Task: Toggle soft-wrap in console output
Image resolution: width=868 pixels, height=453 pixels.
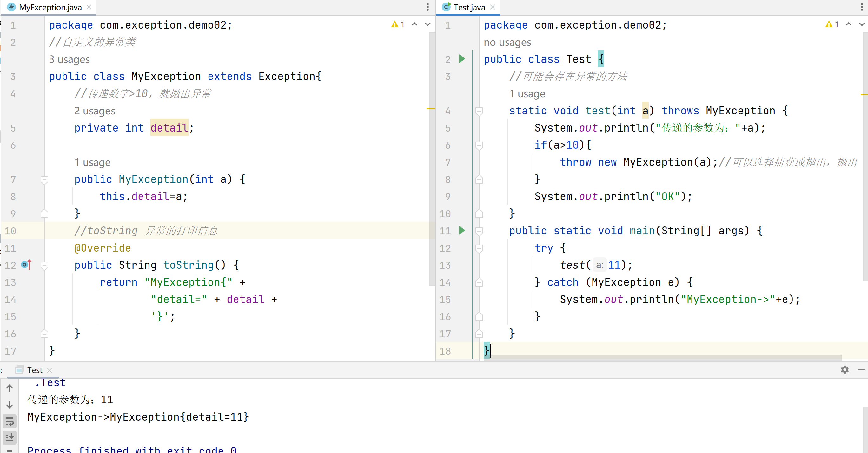Action: [10, 421]
